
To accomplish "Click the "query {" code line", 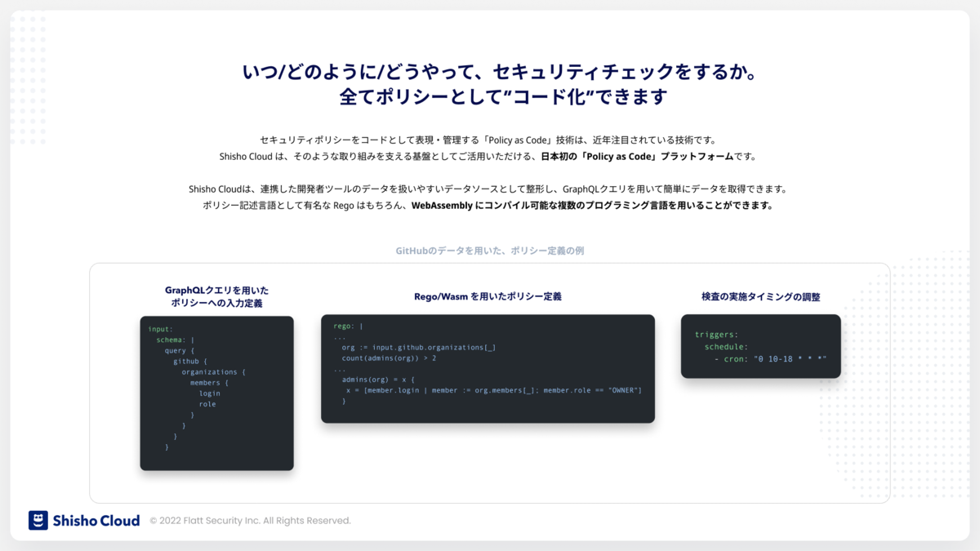I will tap(180, 350).
